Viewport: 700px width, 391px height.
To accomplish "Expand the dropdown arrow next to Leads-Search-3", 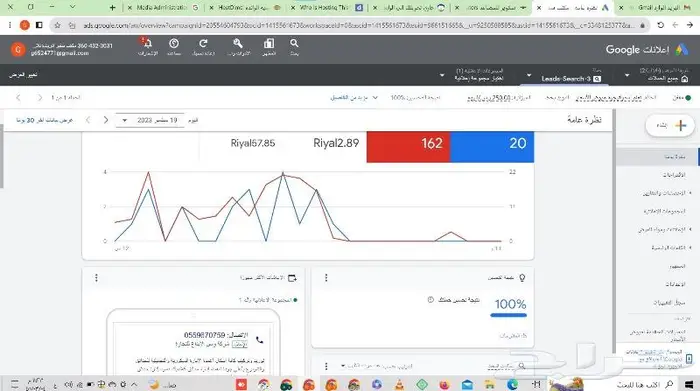I will [x=529, y=75].
